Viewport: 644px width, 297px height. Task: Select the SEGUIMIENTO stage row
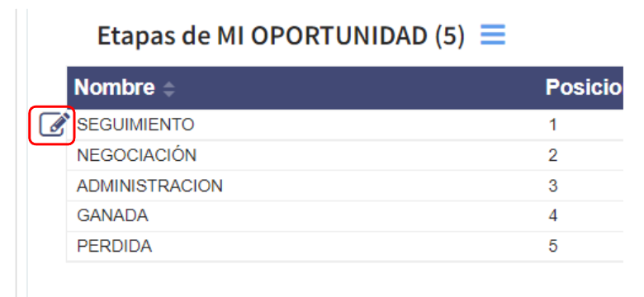[345, 125]
